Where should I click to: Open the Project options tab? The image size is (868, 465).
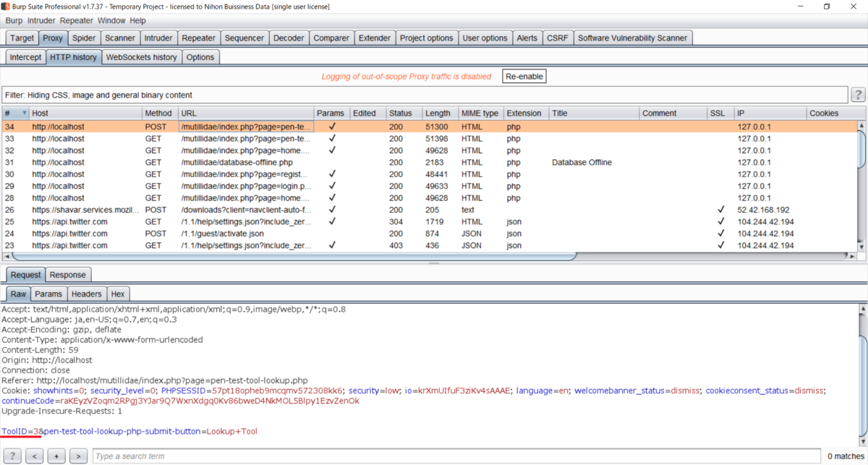pyautogui.click(x=427, y=38)
